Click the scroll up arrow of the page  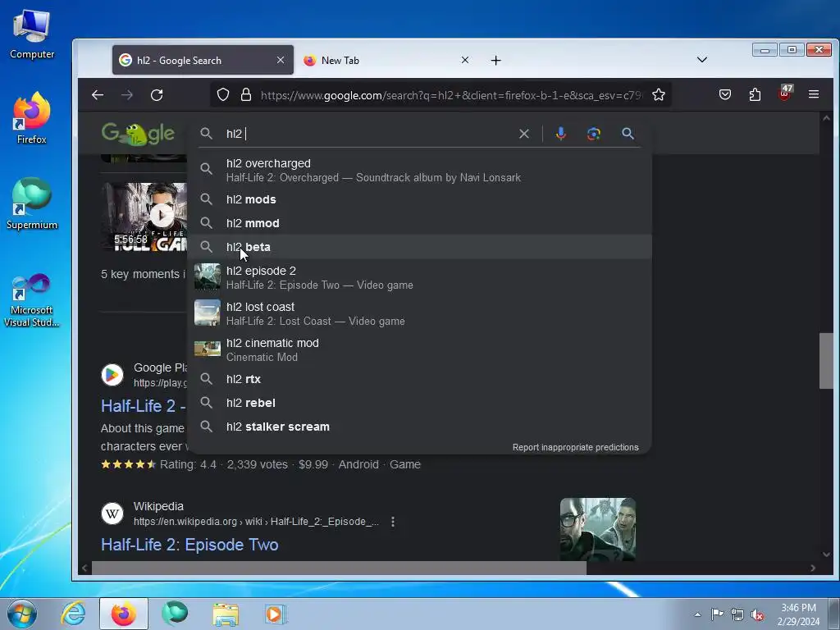pyautogui.click(x=826, y=118)
